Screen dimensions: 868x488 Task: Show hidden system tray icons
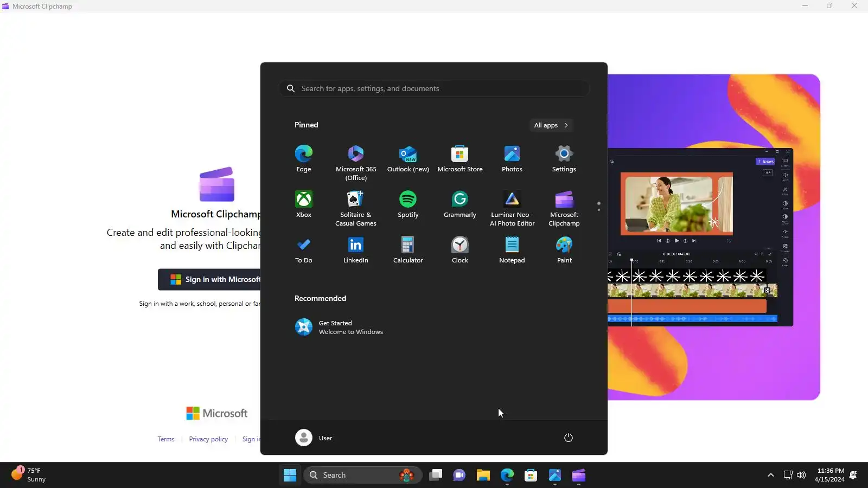(771, 476)
